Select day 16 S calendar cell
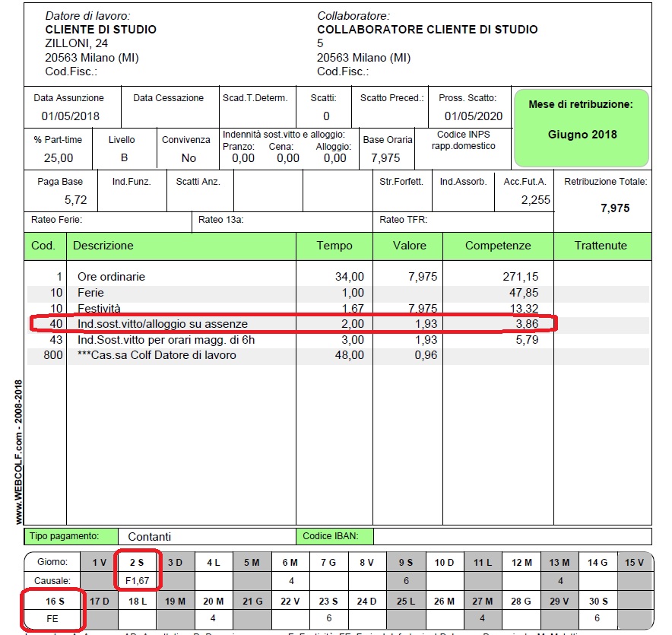 (x=52, y=602)
